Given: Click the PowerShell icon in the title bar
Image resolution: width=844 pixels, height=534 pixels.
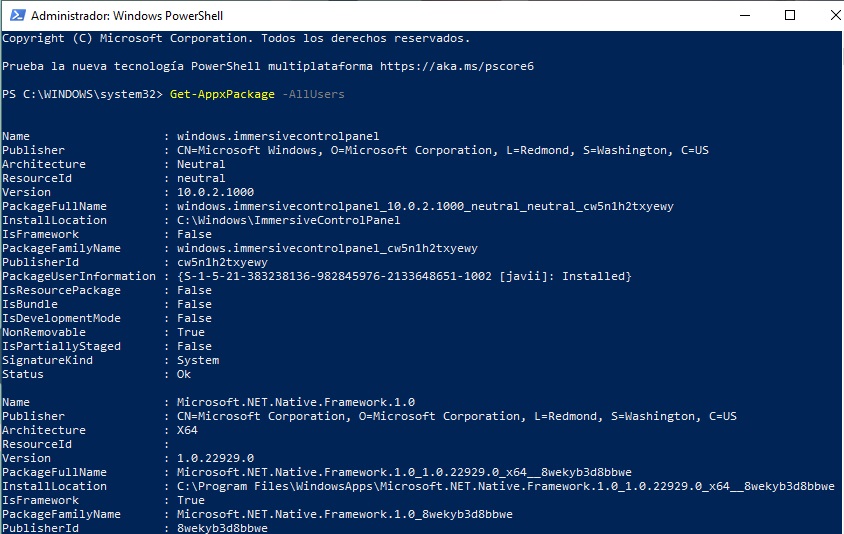Looking at the screenshot, I should 14,15.
